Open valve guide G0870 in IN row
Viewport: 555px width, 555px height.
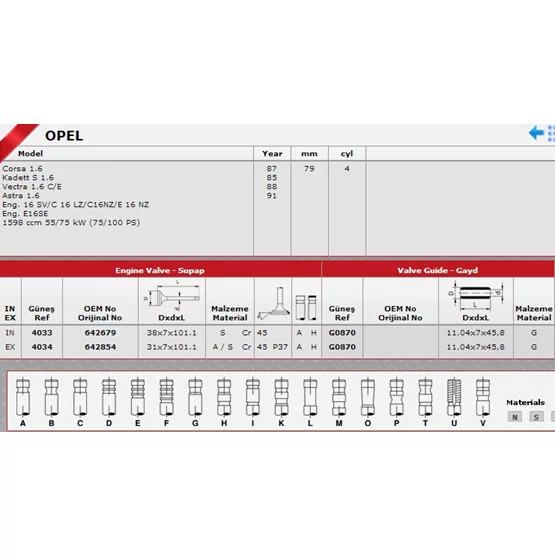tap(342, 333)
